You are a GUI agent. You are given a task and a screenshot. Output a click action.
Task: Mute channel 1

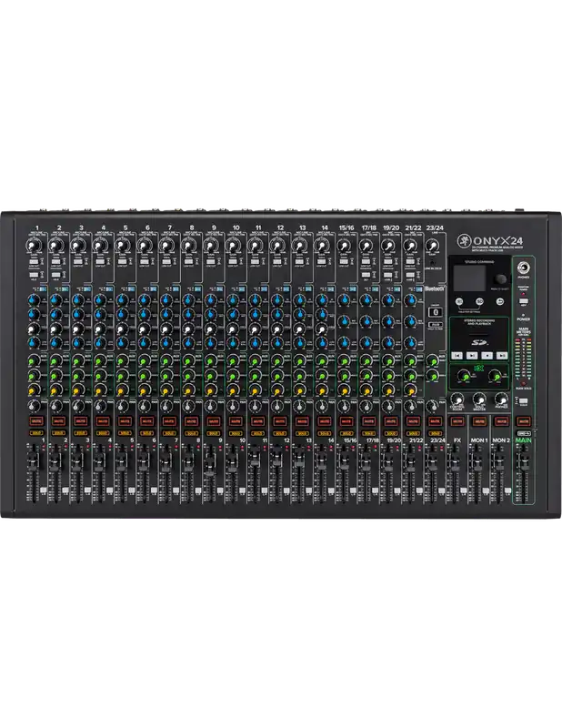click(36, 421)
